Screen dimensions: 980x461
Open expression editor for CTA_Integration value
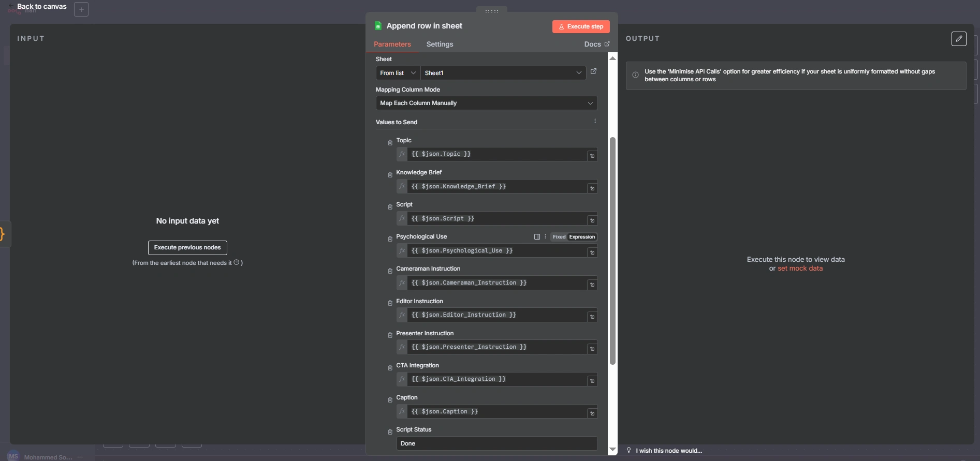pyautogui.click(x=592, y=380)
